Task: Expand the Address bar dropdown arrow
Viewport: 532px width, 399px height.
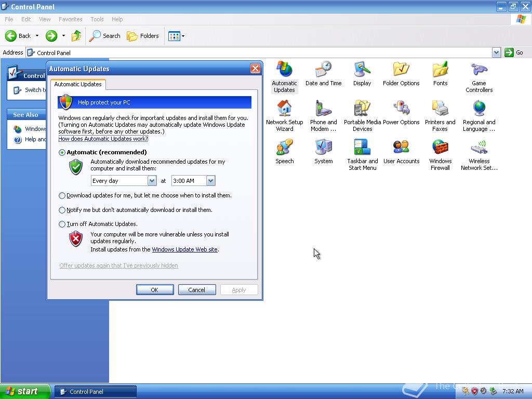Action: pyautogui.click(x=496, y=52)
